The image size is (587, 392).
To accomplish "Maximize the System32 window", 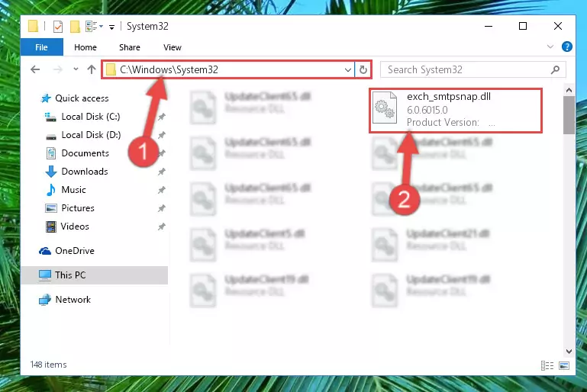I will 523,26.
